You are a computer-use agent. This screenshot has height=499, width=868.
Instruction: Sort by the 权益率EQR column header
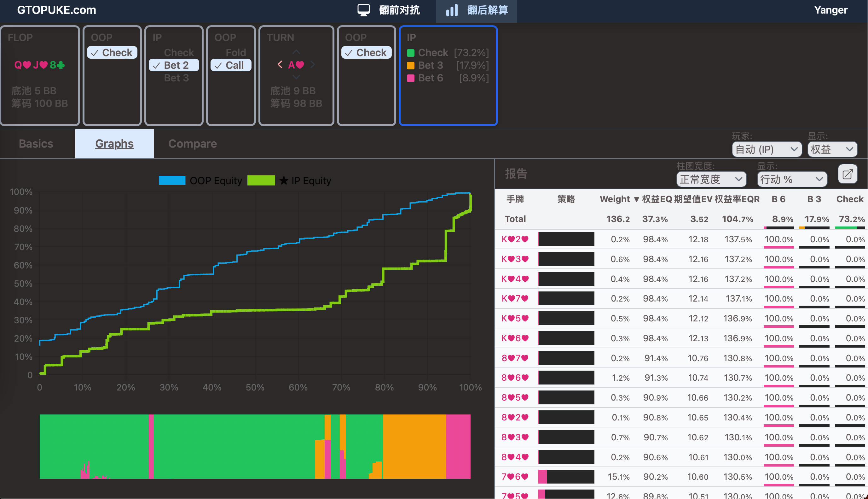pos(737,199)
